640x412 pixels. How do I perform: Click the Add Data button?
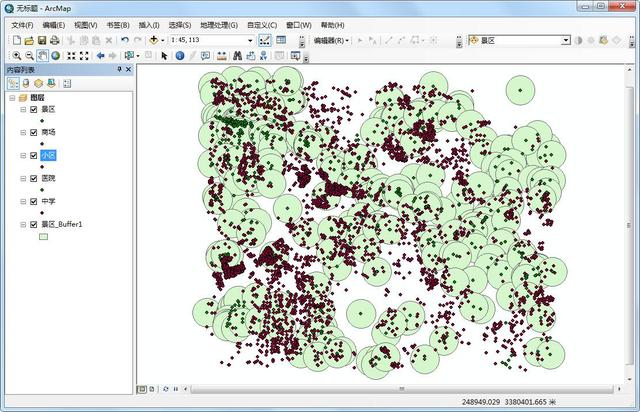pyautogui.click(x=153, y=40)
